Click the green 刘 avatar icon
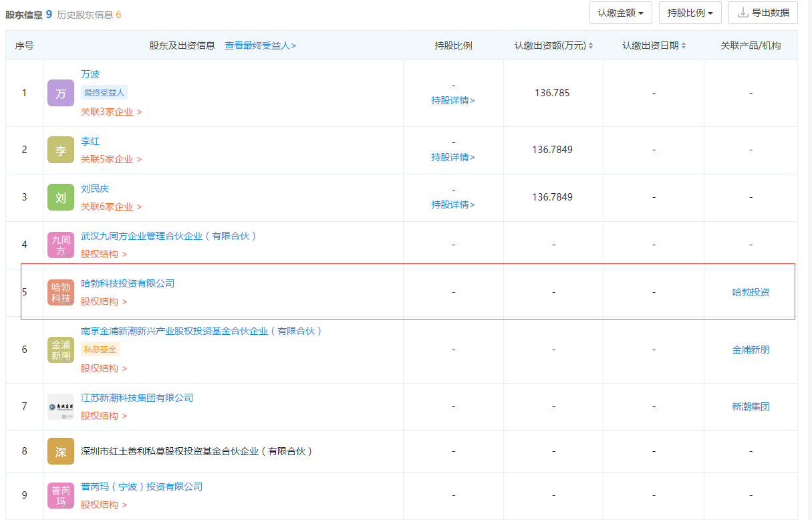This screenshot has width=812, height=520. point(61,198)
